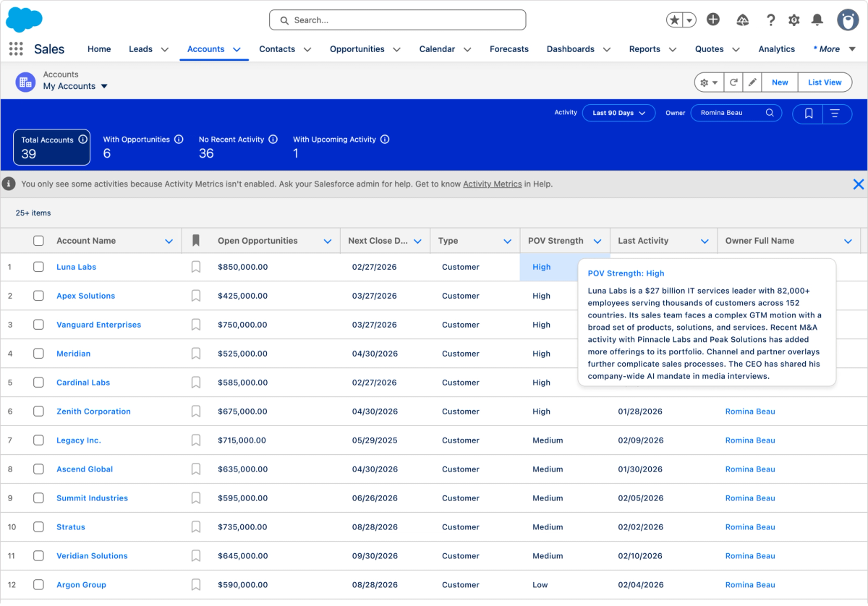Open the POV Strength column menu chevron
The image size is (868, 606).
coord(597,242)
